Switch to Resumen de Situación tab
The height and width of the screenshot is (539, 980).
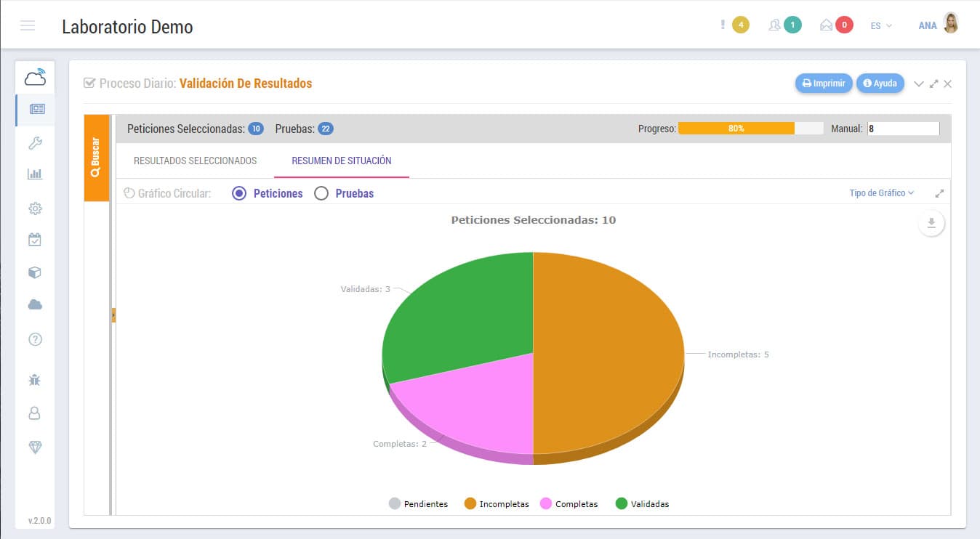(x=341, y=161)
